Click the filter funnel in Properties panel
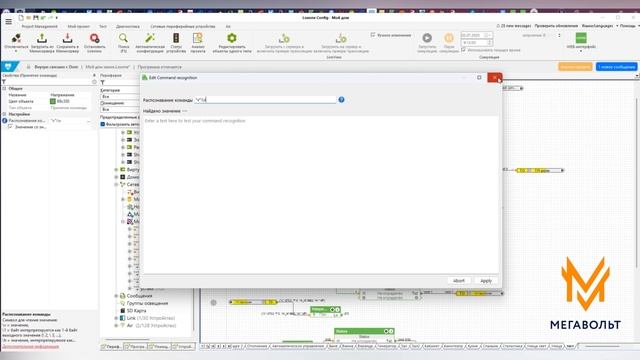This screenshot has width=640, height=360. point(4,82)
